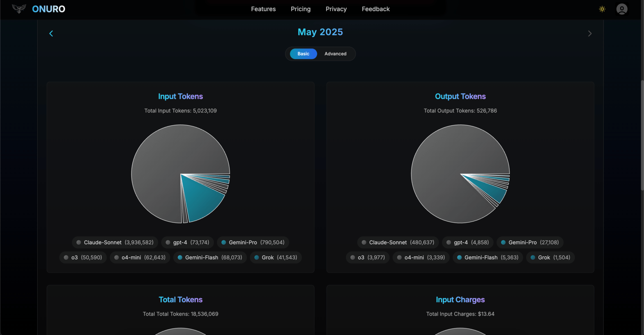
Task: Toggle gpt-4 in Output Tokens legend
Action: 467,243
